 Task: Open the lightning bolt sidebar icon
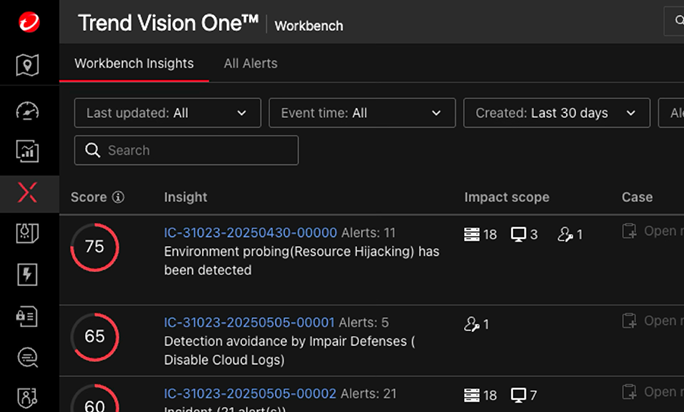click(28, 274)
